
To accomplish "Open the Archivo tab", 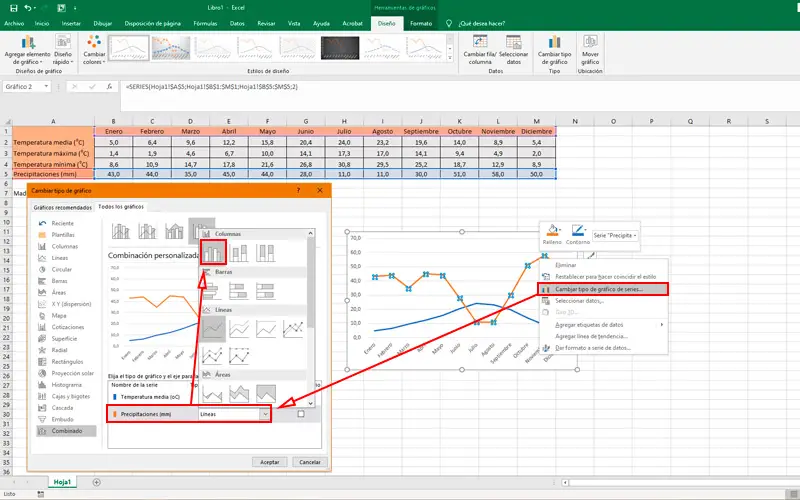I will click(x=14, y=23).
